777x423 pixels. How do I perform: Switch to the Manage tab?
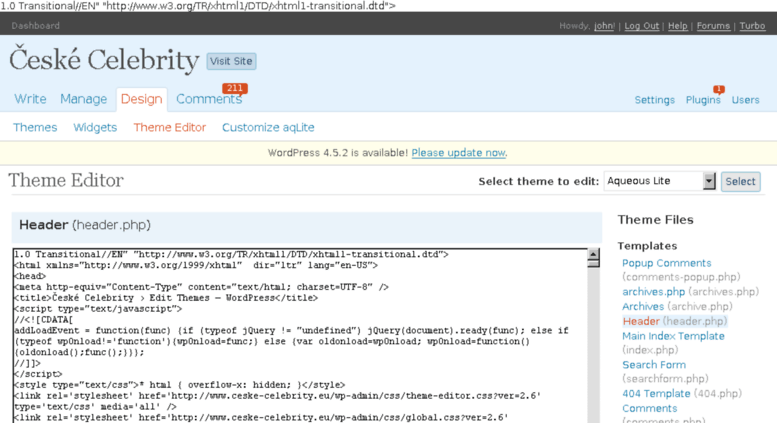[x=83, y=99]
